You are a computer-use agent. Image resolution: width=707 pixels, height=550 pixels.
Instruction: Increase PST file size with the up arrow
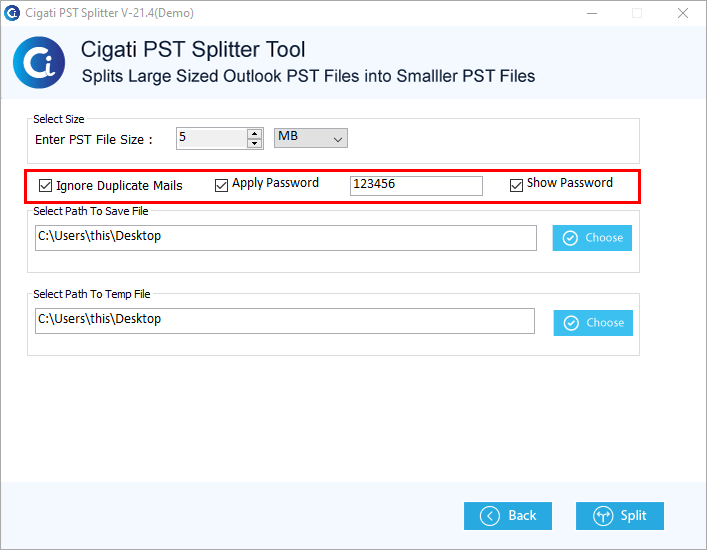click(254, 134)
